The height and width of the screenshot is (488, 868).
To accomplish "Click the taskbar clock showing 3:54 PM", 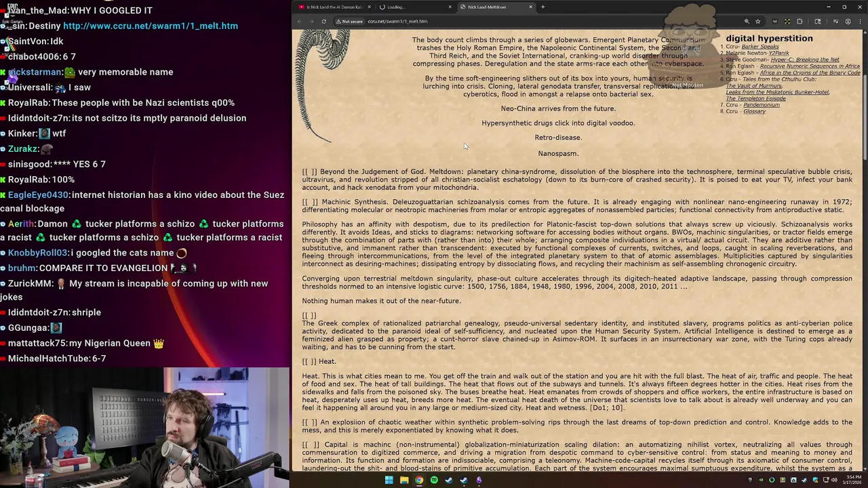I will click(851, 480).
